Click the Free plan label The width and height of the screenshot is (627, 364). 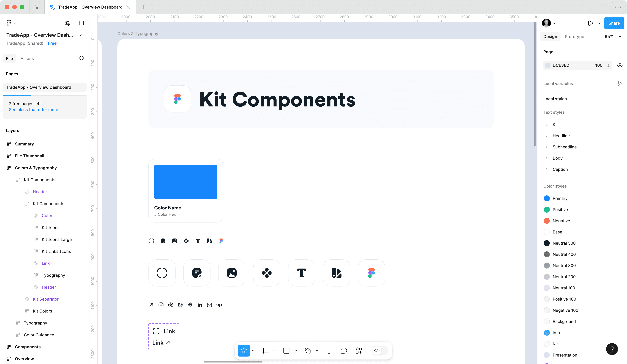pos(52,43)
